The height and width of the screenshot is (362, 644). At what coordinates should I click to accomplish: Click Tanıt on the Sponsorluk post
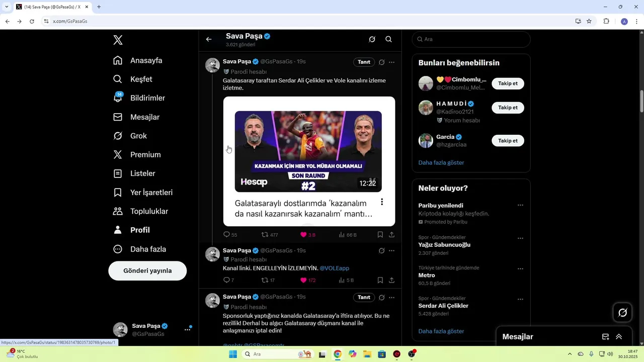pyautogui.click(x=364, y=297)
